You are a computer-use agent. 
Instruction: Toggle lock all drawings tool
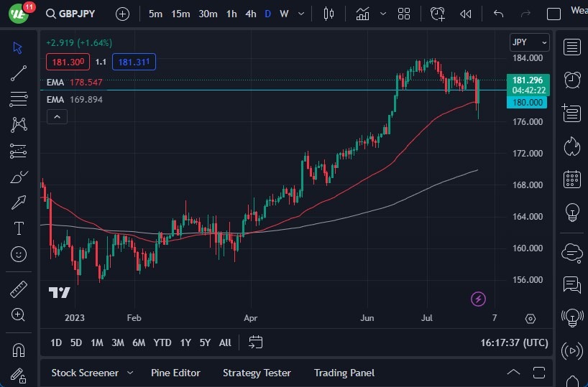coord(19,375)
